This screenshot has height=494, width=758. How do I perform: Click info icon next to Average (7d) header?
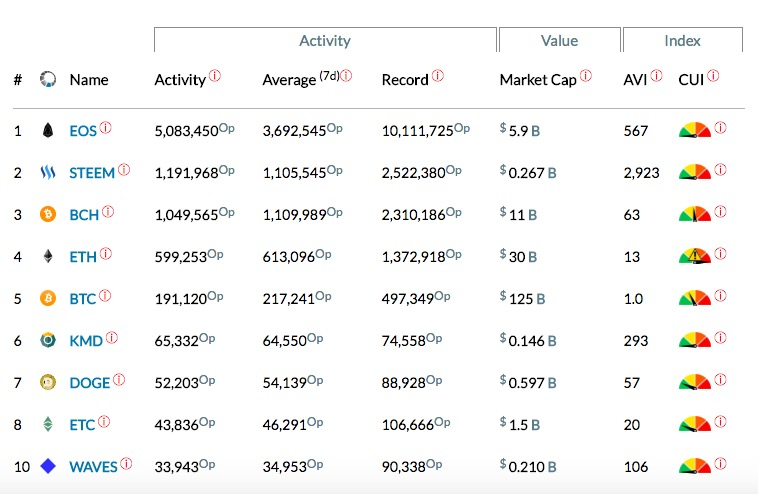click(x=346, y=76)
